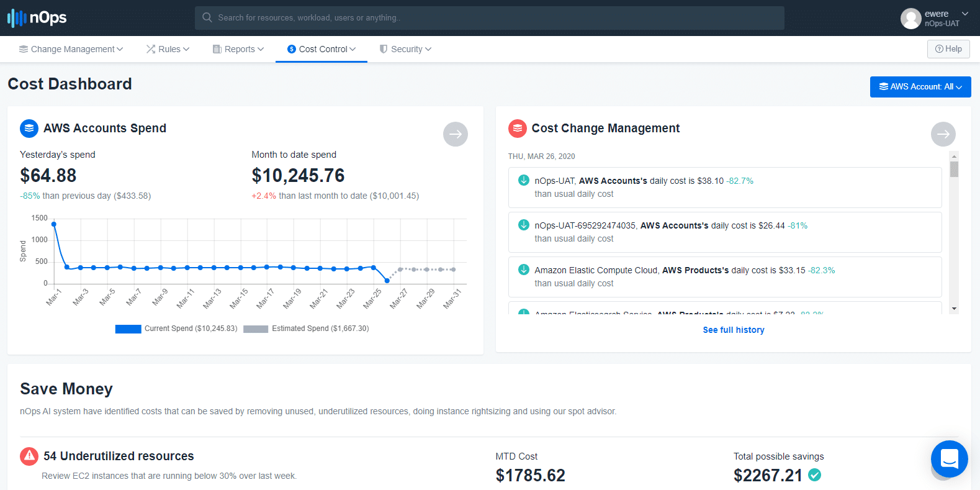Click the Amazon Elastic Compute Cloud cost card
The image size is (980, 490).
tap(725, 276)
